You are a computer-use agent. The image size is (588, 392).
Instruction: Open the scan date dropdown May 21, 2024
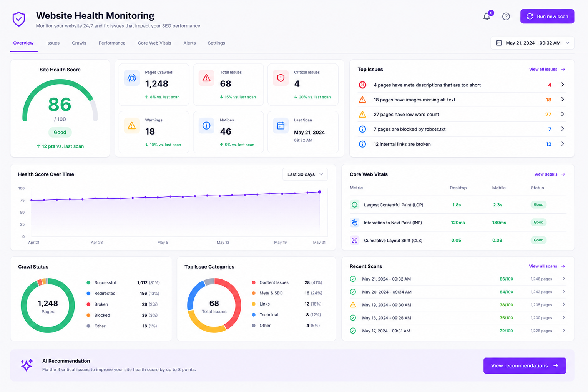click(x=532, y=43)
